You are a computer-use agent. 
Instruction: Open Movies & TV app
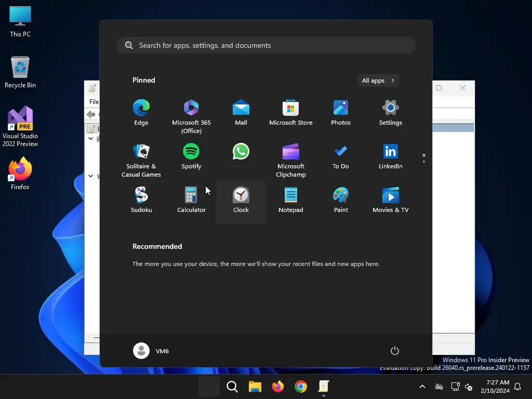tap(391, 200)
